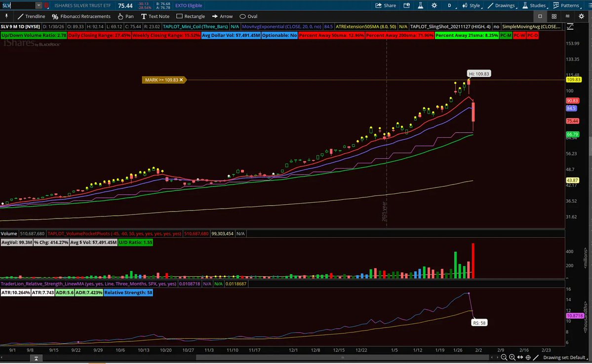Click the ATRExtension50SMA study label
The image size is (592, 364).
pos(366,27)
